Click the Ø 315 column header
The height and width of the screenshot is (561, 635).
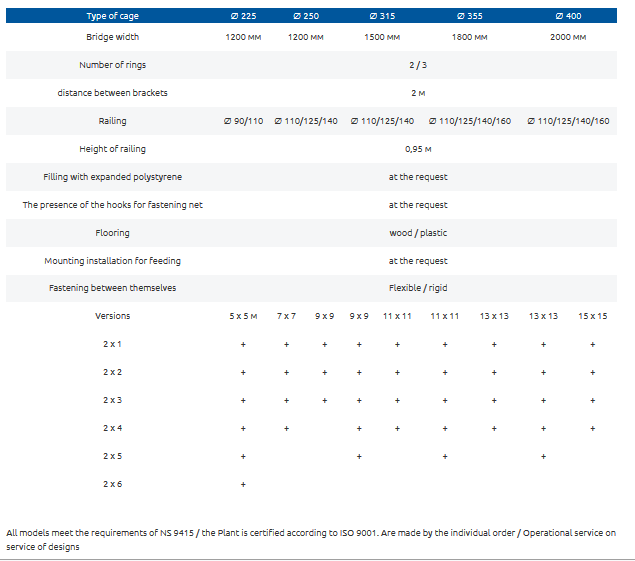point(382,17)
